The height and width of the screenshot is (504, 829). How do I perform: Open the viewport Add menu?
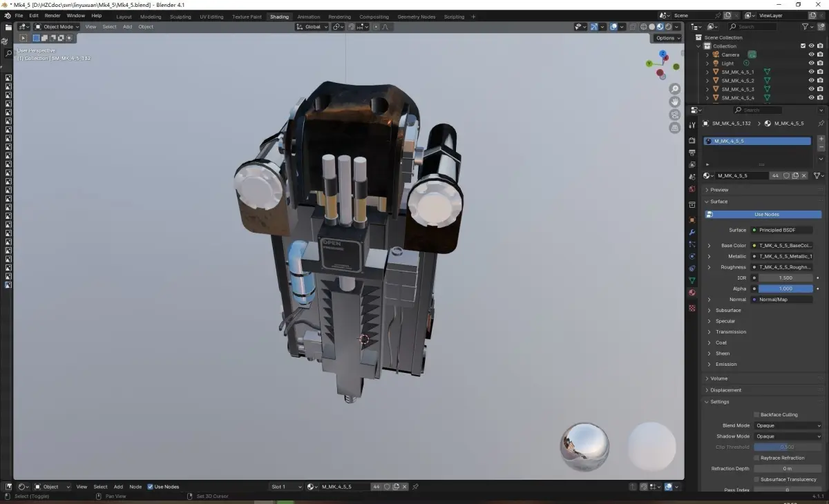pos(128,27)
